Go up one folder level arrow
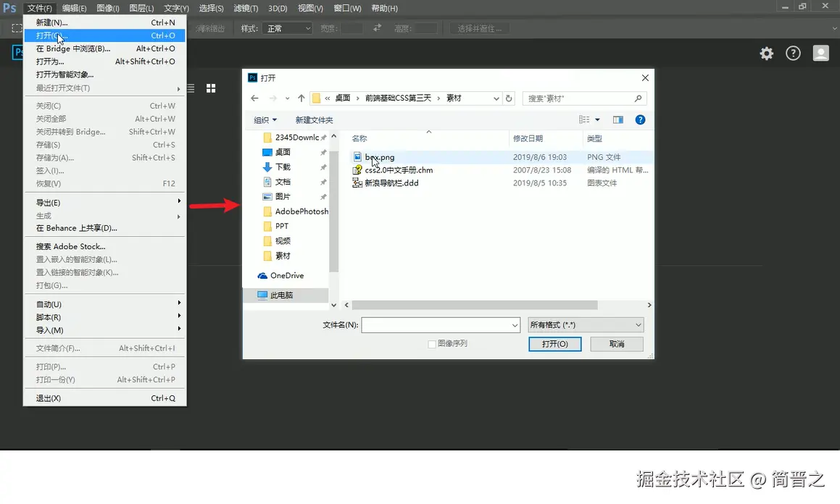Viewport: 840px width, 504px height. click(x=301, y=98)
